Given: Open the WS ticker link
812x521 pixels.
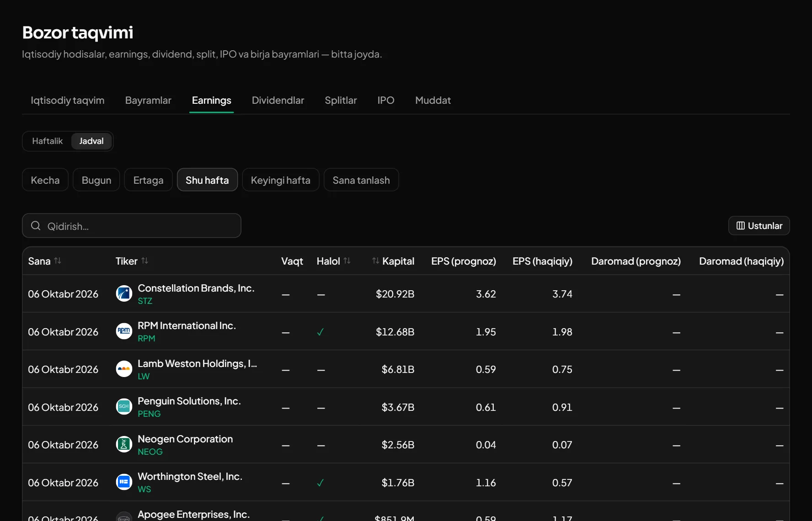Looking at the screenshot, I should [144, 489].
